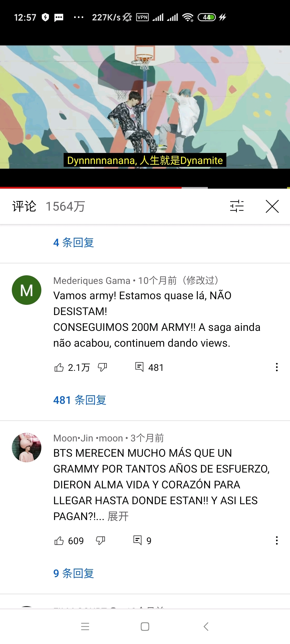Expand the 4 replies thread
The image size is (290, 644).
[74, 242]
